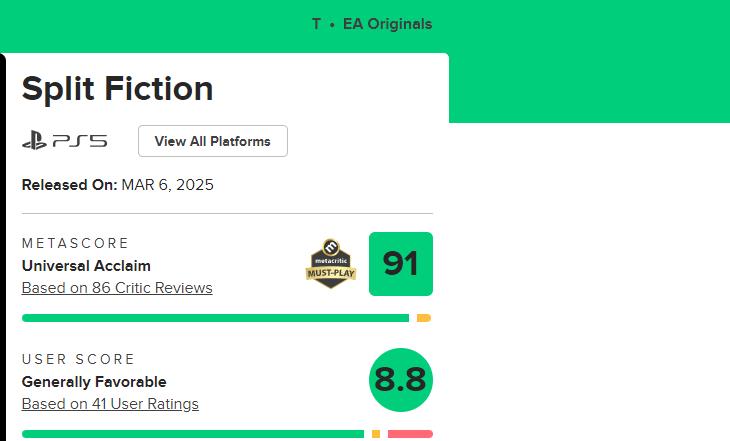The image size is (730, 441).
Task: Click the green 91 Metascore box
Action: click(x=400, y=264)
